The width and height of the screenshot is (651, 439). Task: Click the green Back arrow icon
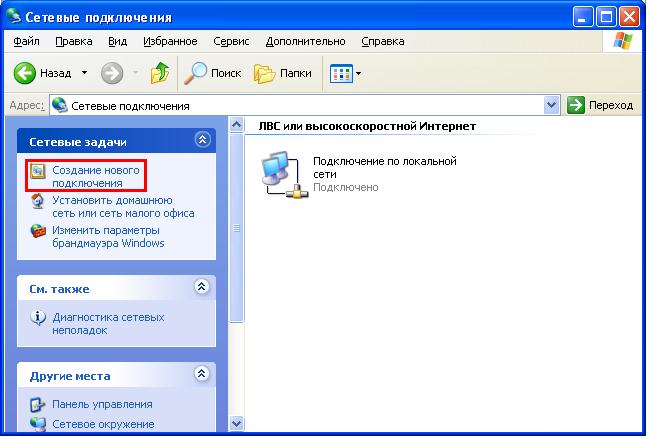point(24,73)
